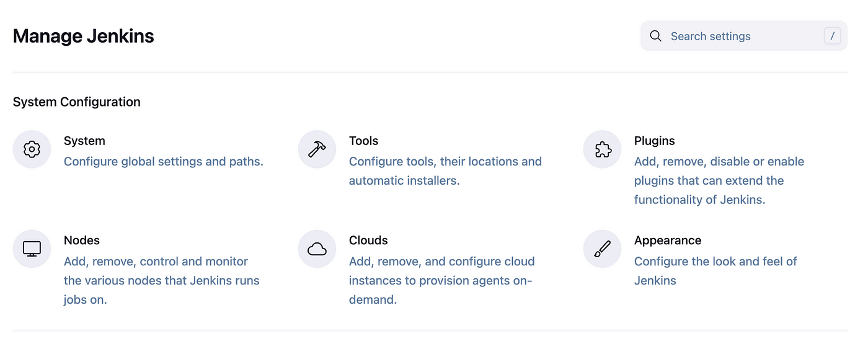868x344 pixels.
Task: Click the slash shortcut key badge
Action: tap(832, 36)
